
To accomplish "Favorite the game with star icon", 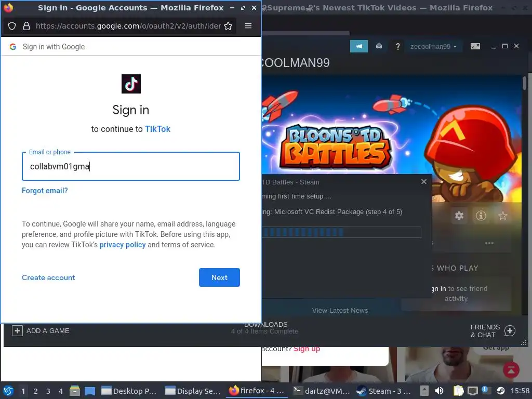I will [502, 216].
